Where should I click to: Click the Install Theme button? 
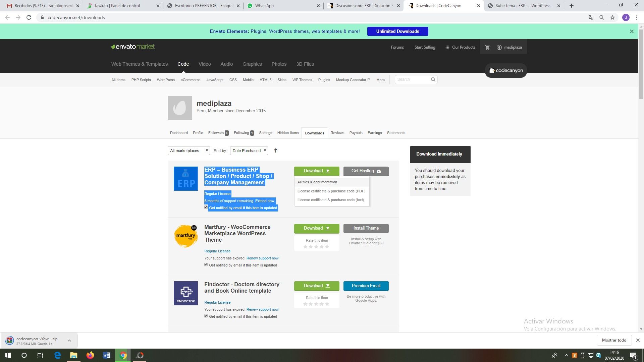[366, 228]
